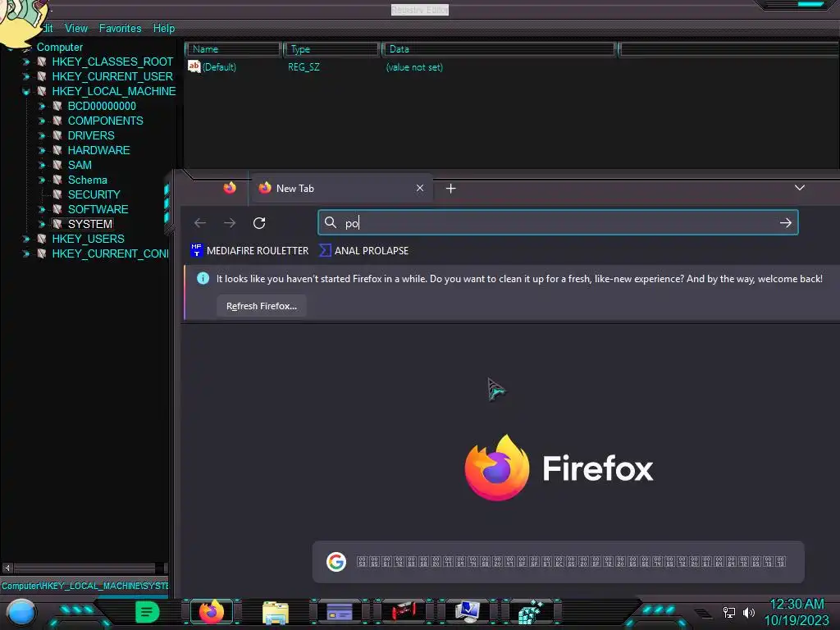Viewport: 840px width, 630px height.
Task: Open the red icon app in taskbar
Action: (x=404, y=612)
